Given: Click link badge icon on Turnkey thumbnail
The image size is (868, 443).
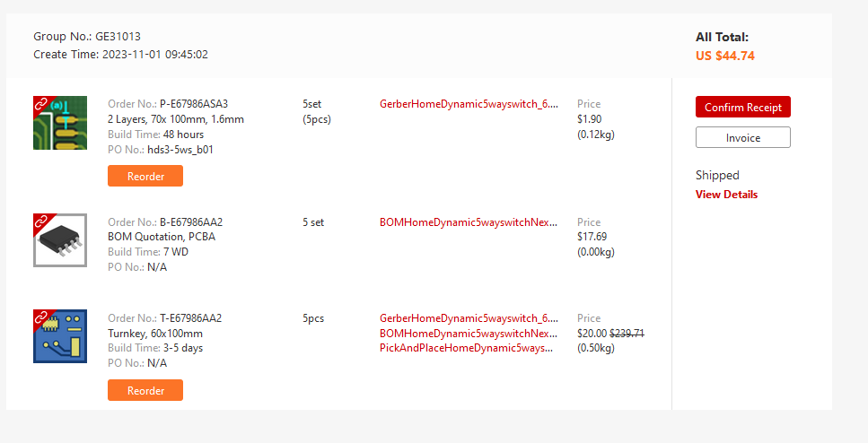Looking at the screenshot, I should click(x=40, y=316).
